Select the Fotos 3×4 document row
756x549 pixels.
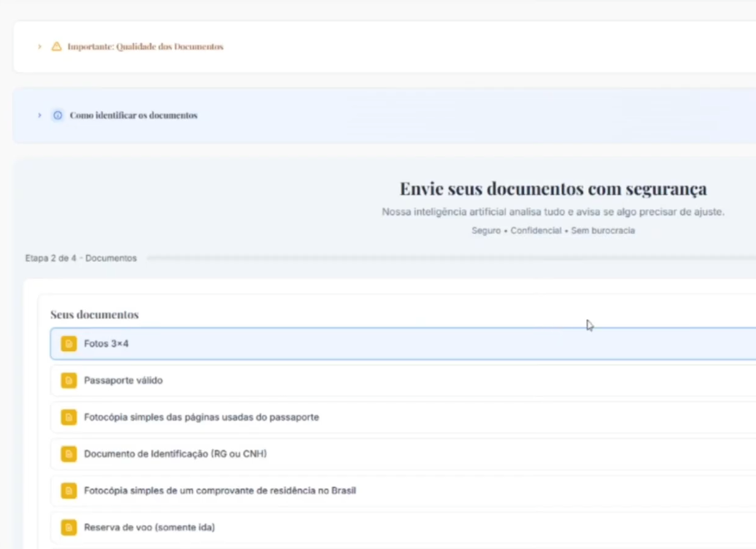click(x=403, y=344)
